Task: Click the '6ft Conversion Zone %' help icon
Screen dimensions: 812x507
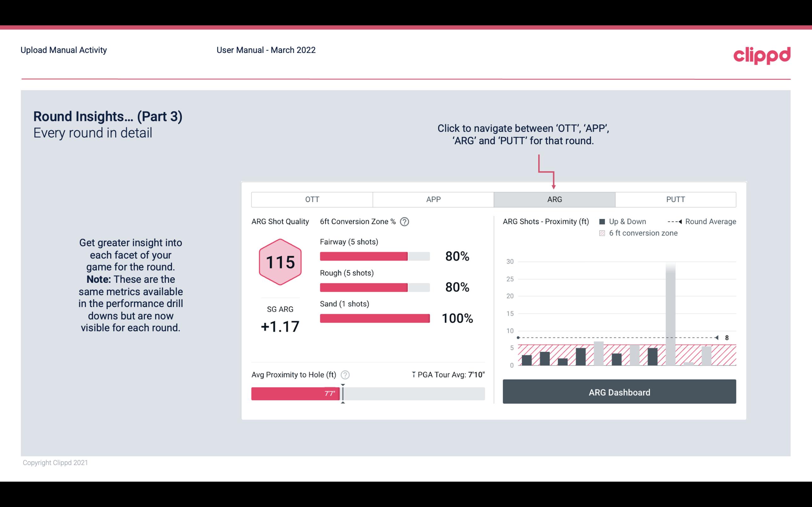Action: 408,222
